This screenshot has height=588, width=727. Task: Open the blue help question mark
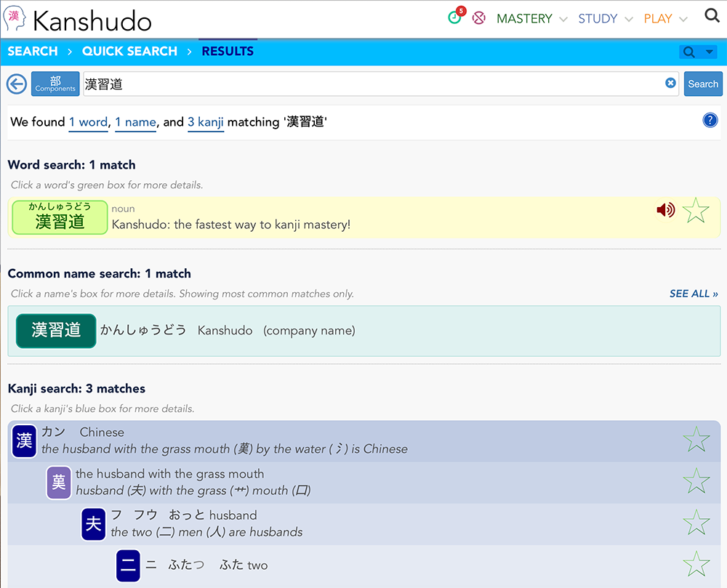pos(710,120)
